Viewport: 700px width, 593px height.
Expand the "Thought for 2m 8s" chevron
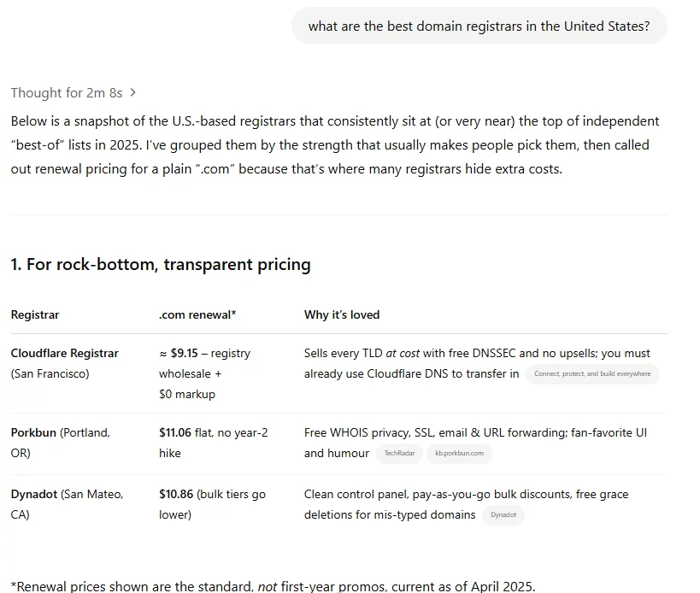tap(133, 92)
